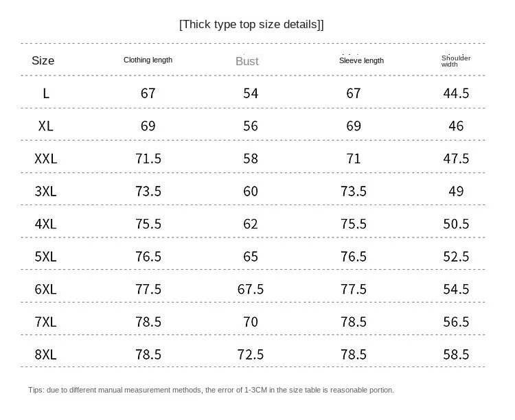Click the title 'Thick type top size details'
The image size is (515, 420).
[251, 25]
